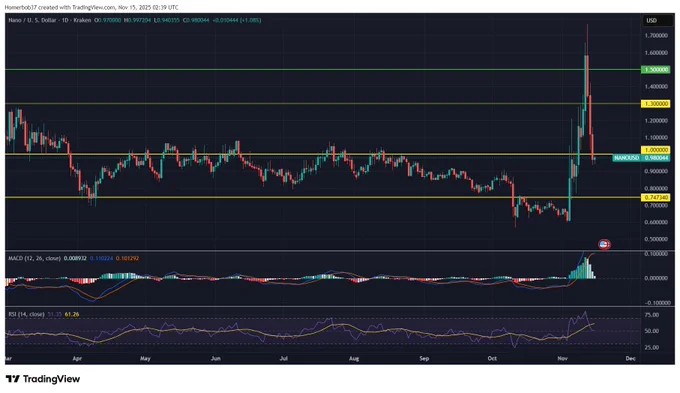This screenshot has width=680, height=393.
Task: Click the blue MACD value 0.110224
Action: (x=101, y=259)
